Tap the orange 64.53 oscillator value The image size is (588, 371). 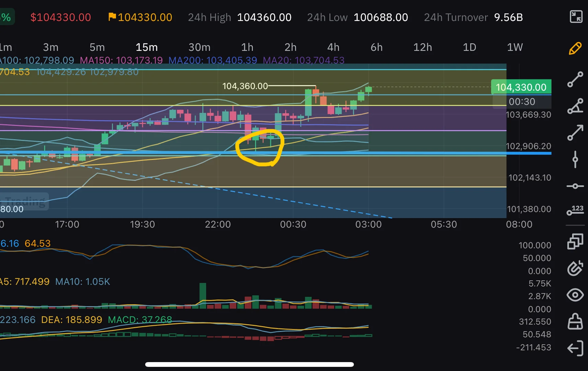pyautogui.click(x=38, y=244)
